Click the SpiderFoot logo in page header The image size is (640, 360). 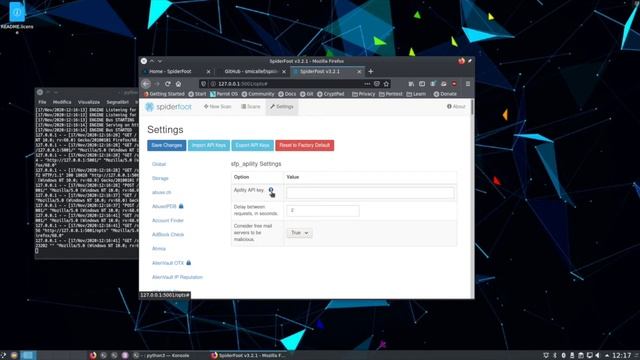(x=168, y=107)
